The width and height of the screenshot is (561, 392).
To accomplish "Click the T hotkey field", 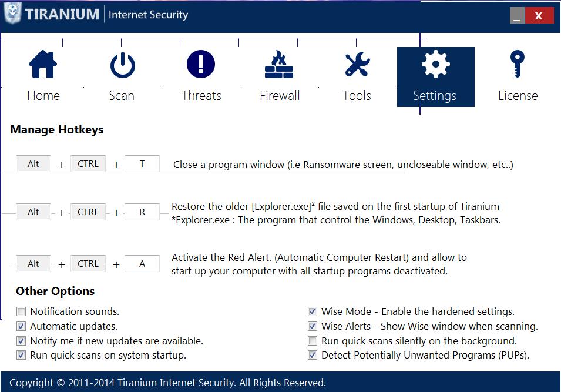I will pyautogui.click(x=142, y=164).
